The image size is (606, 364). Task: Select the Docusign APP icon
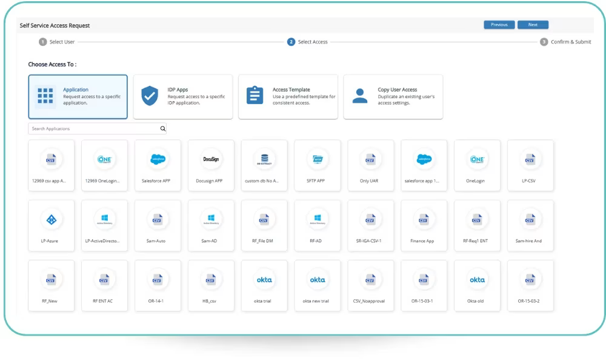click(x=211, y=159)
